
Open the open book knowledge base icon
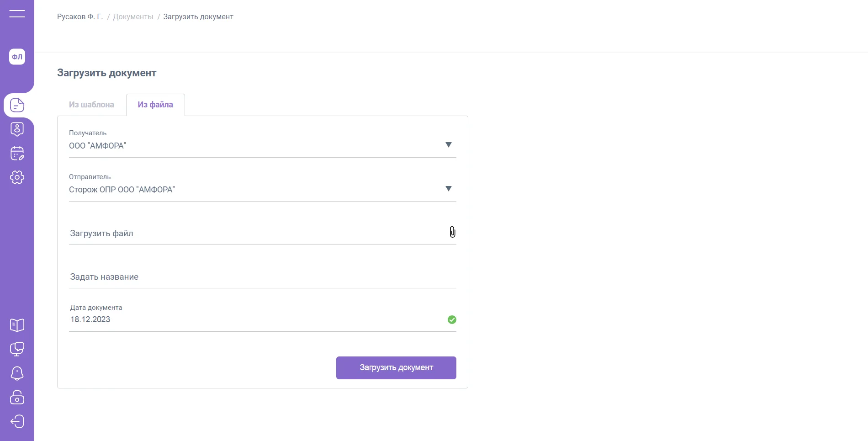(x=17, y=325)
